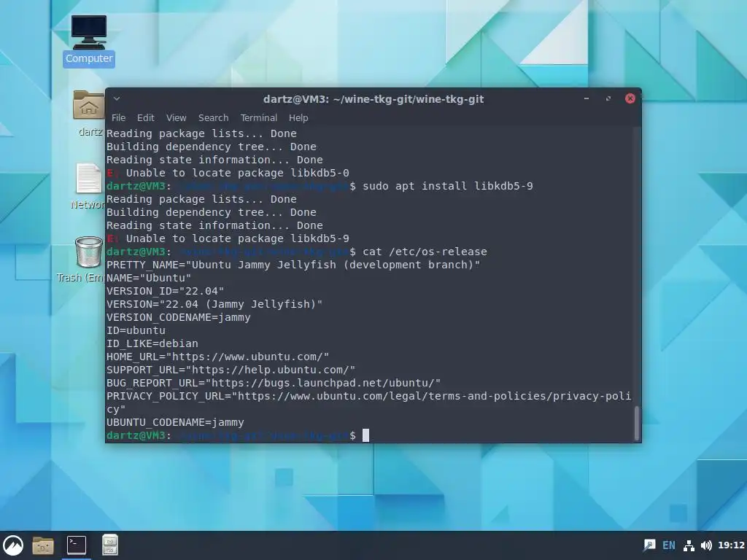The height and width of the screenshot is (560, 747).
Task: Click 'Unable to locate package libkdb5-0' line
Action: coord(228,173)
